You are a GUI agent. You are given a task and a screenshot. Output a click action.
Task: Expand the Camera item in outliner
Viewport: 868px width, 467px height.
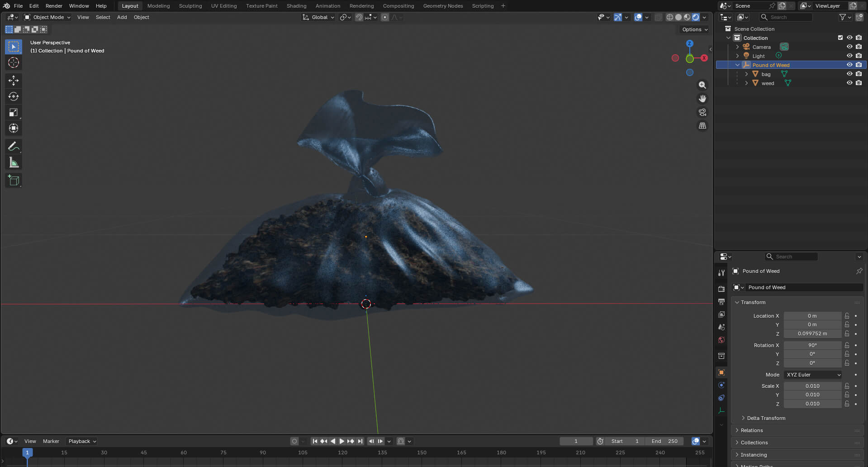[737, 47]
